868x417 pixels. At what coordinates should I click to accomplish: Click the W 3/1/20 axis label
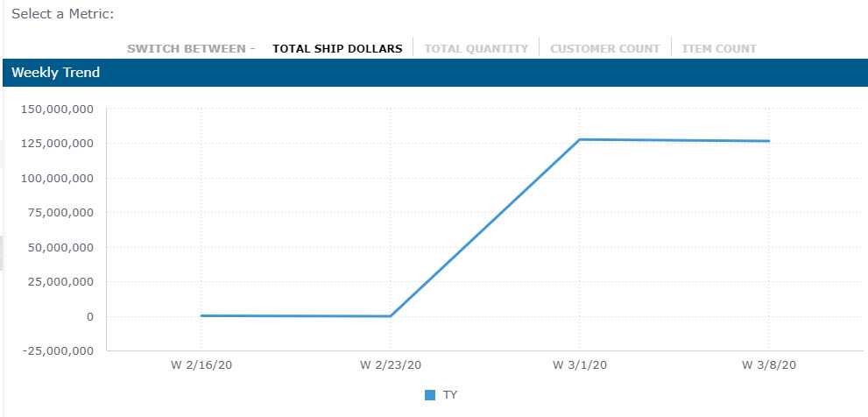point(580,364)
